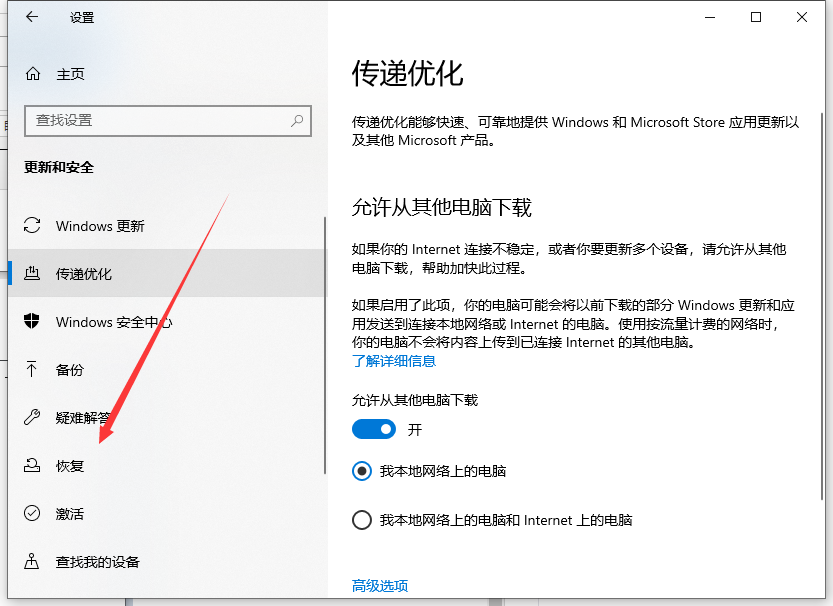Click the Home icon beside 主页
Screen dimensions: 833x606
tap(33, 74)
